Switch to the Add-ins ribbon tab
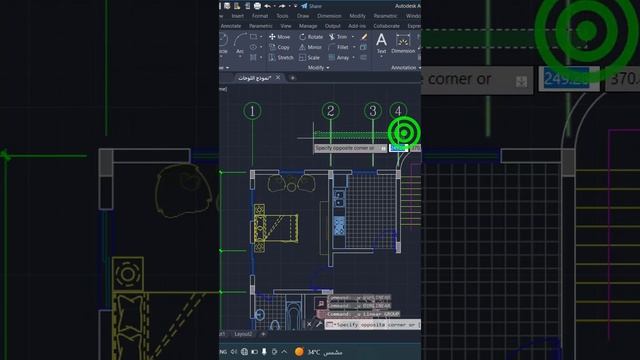Screen dimensions: 640x360 coord(357,26)
